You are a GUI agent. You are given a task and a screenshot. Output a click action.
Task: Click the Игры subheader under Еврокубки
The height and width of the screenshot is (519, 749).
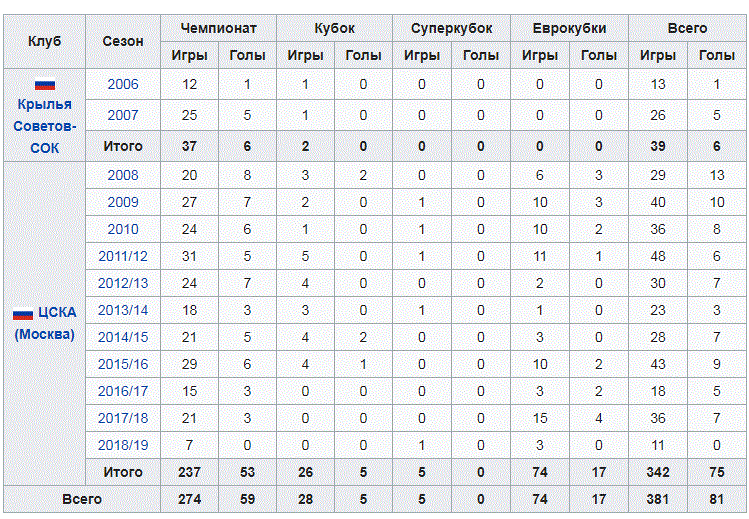540,55
